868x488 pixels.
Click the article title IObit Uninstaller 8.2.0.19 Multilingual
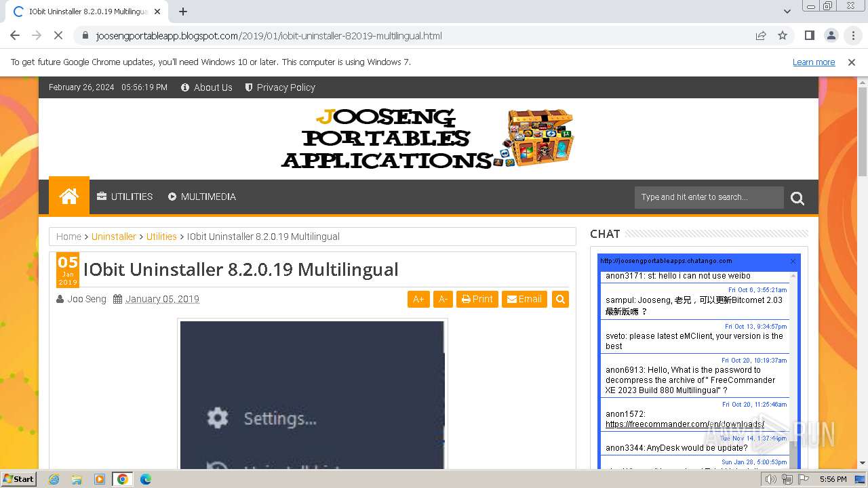pyautogui.click(x=241, y=269)
